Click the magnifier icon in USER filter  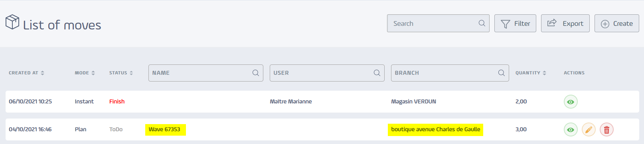(377, 73)
